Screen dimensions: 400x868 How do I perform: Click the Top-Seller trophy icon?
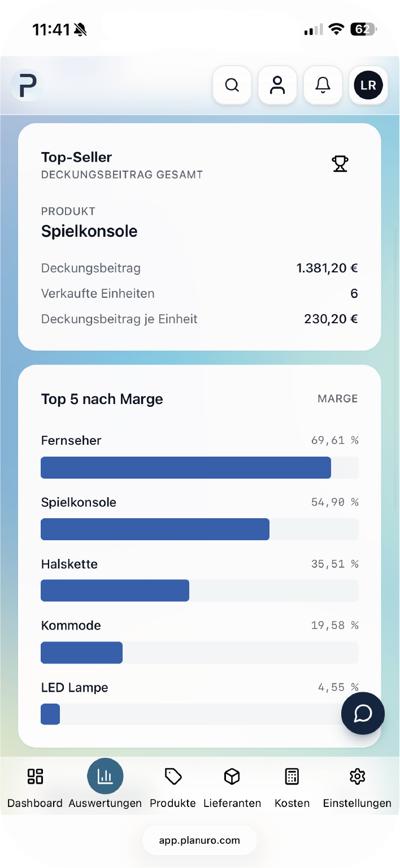340,164
